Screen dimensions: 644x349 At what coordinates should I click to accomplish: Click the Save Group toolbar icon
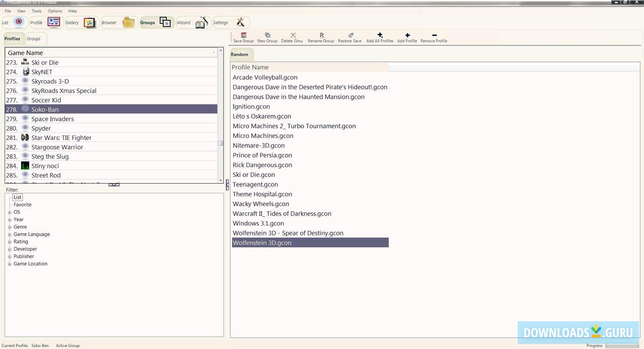[x=244, y=36]
